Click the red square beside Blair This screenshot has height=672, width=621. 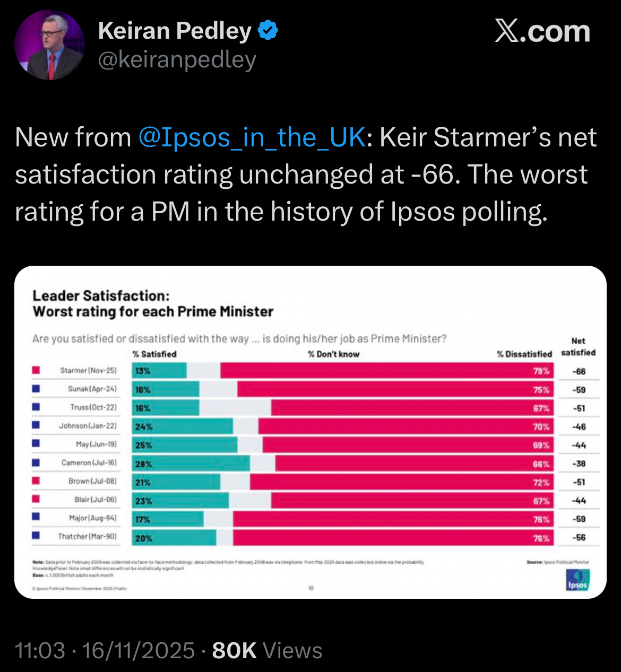(x=36, y=499)
